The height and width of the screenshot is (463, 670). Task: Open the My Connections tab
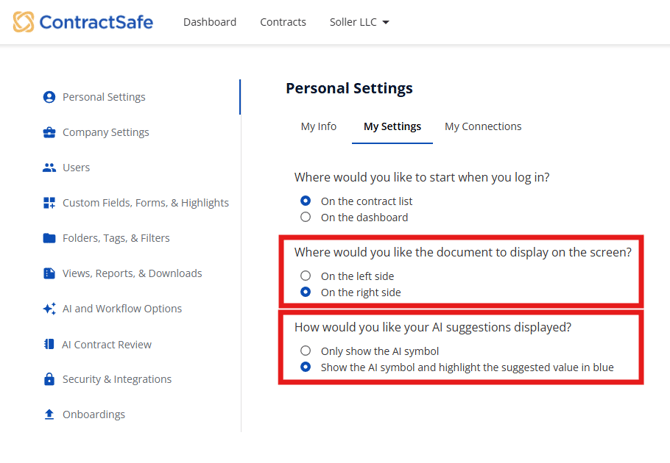(x=483, y=127)
